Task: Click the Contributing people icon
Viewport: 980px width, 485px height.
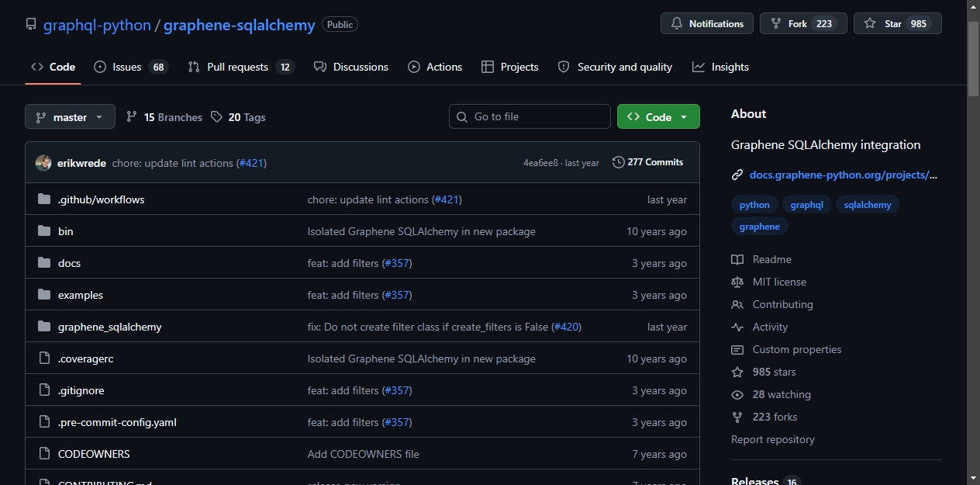Action: pos(737,304)
